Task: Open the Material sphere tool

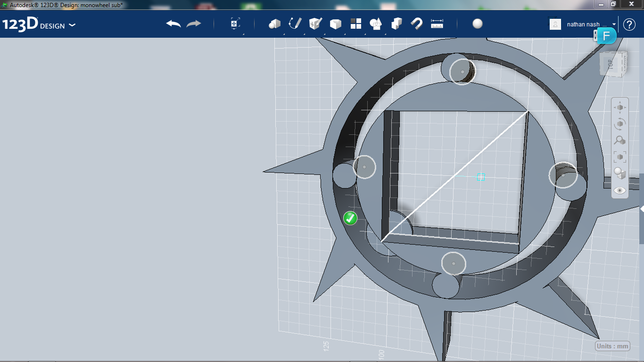Action: point(478,24)
